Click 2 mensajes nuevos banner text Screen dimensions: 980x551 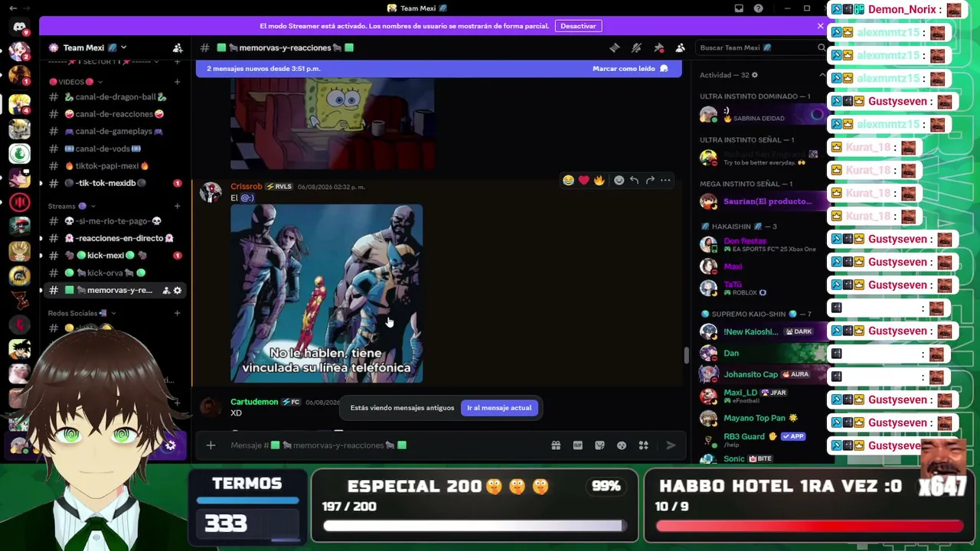(263, 69)
